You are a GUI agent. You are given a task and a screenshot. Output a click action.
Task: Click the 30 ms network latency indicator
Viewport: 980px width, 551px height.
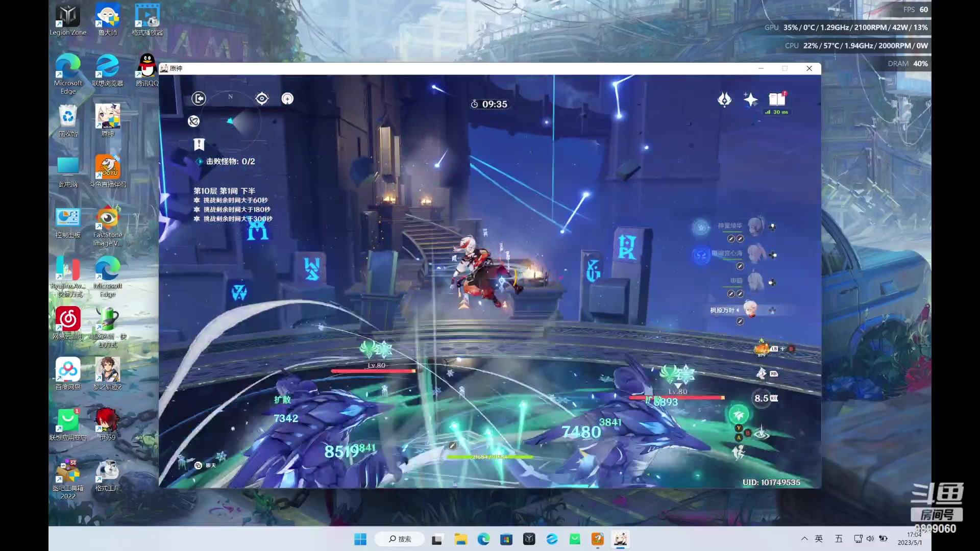pos(777,112)
